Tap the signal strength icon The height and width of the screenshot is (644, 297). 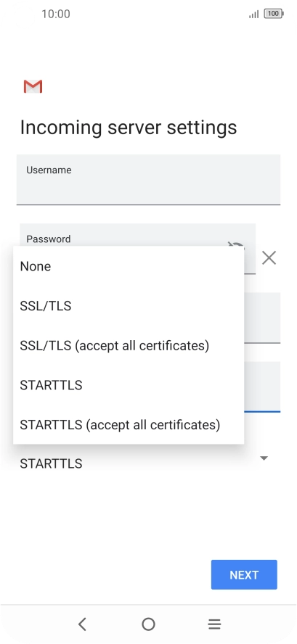pos(254,15)
